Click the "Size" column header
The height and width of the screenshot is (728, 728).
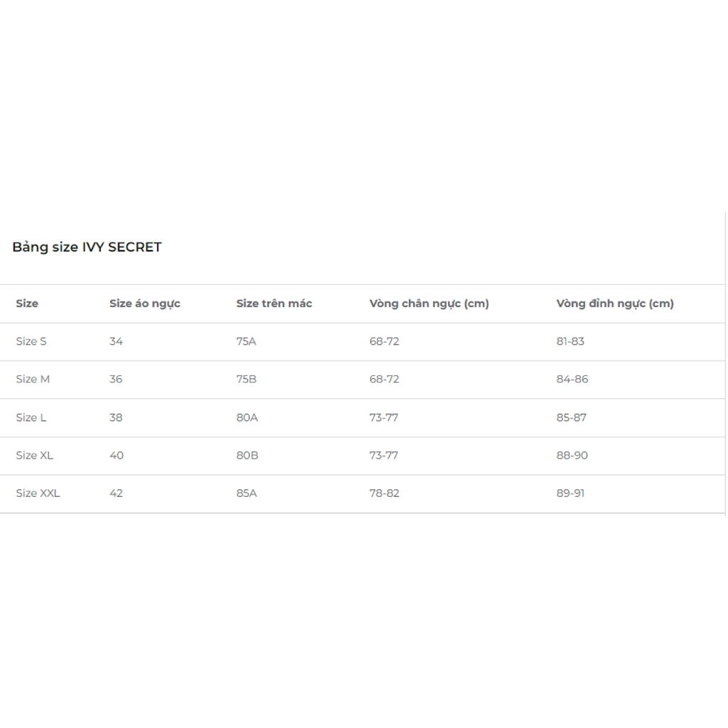[27, 304]
